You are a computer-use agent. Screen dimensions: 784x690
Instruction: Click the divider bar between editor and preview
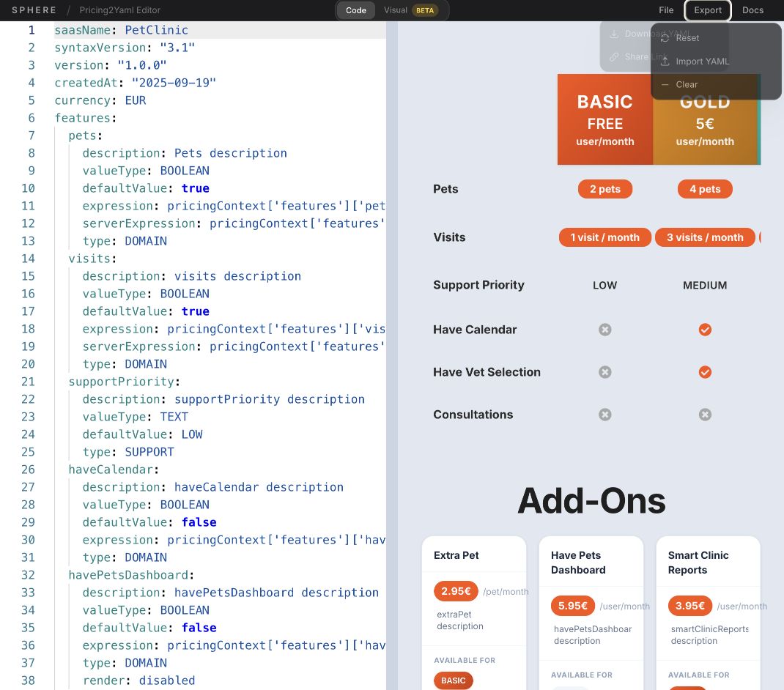point(392,355)
